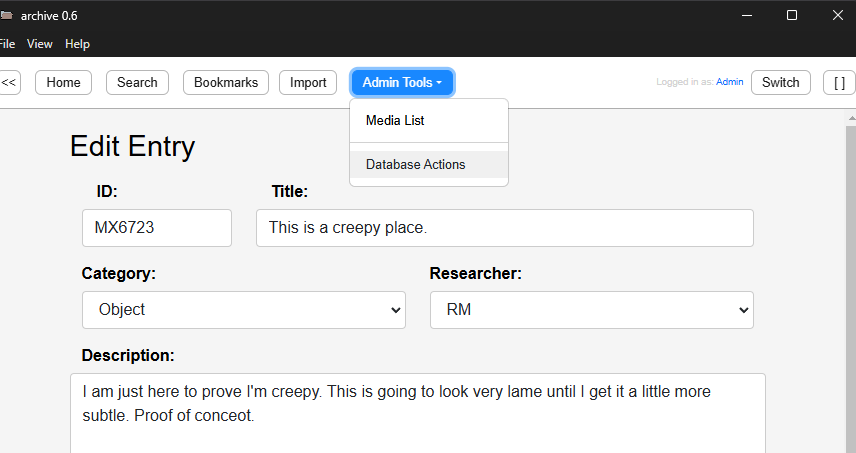Minimize the archive window
This screenshot has height=453, width=856.
tap(747, 15)
